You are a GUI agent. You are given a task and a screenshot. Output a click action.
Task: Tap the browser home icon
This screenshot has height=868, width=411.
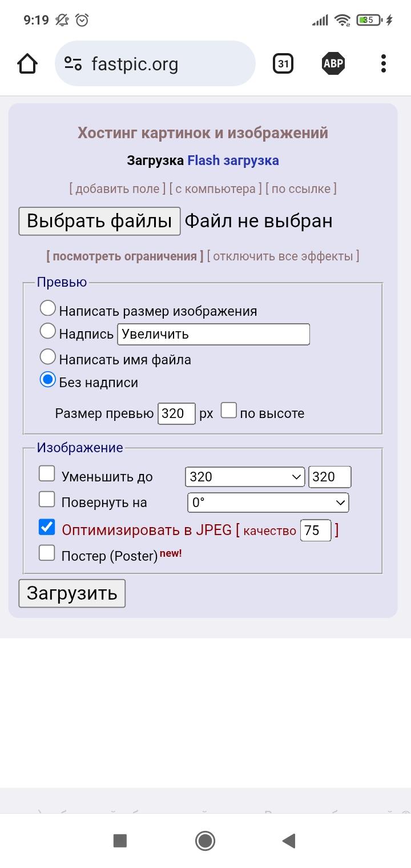point(27,64)
